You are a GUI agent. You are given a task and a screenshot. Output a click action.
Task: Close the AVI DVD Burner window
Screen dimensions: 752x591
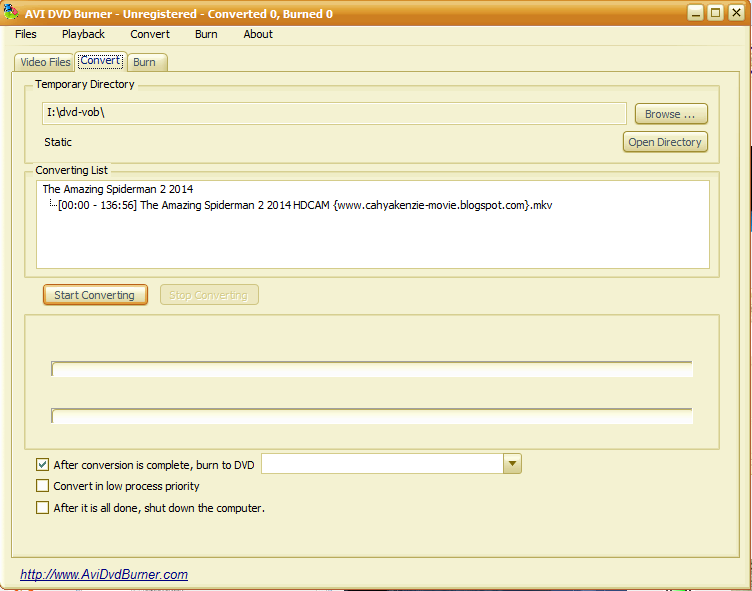coord(736,13)
